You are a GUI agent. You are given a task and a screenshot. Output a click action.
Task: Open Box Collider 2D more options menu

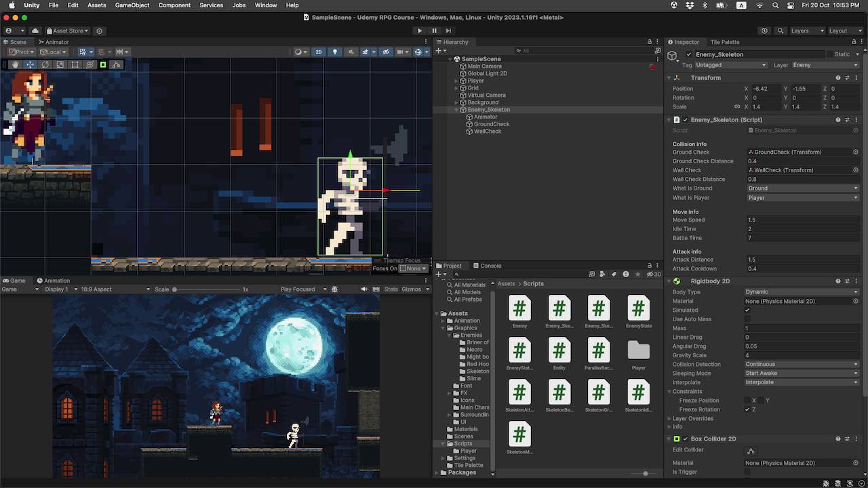pos(856,439)
